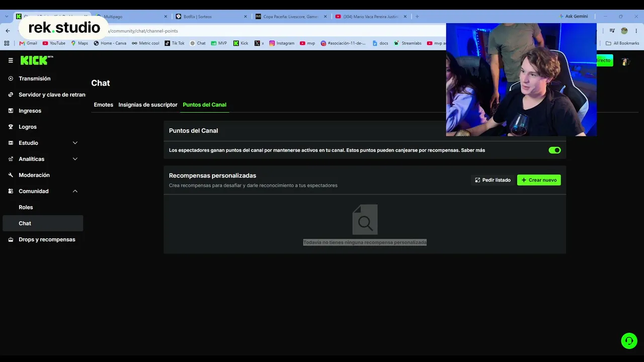Expand the Estudio sidebar section
The height and width of the screenshot is (362, 644).
pos(75,143)
